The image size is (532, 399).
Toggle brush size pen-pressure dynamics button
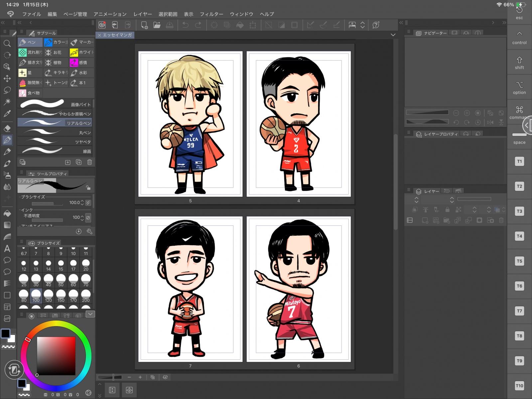pyautogui.click(x=88, y=202)
